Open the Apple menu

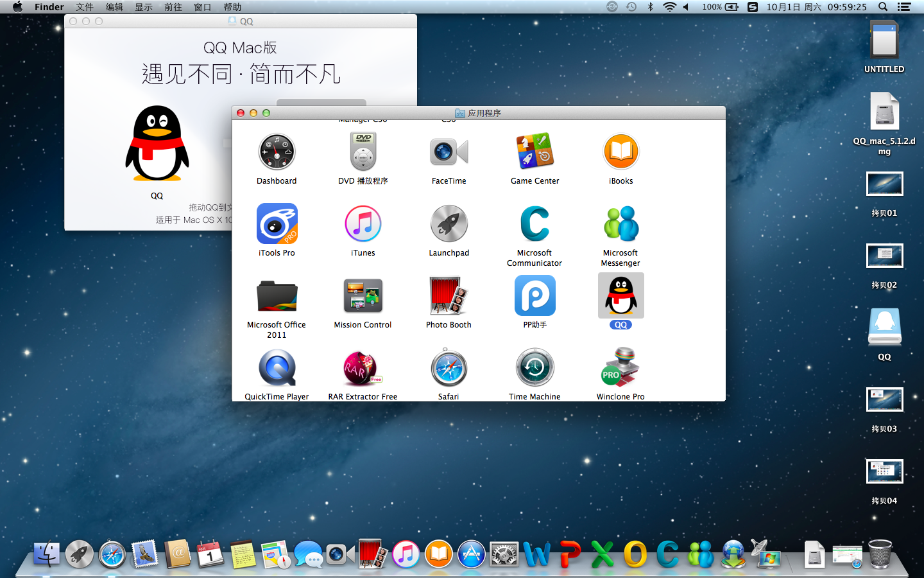point(17,7)
